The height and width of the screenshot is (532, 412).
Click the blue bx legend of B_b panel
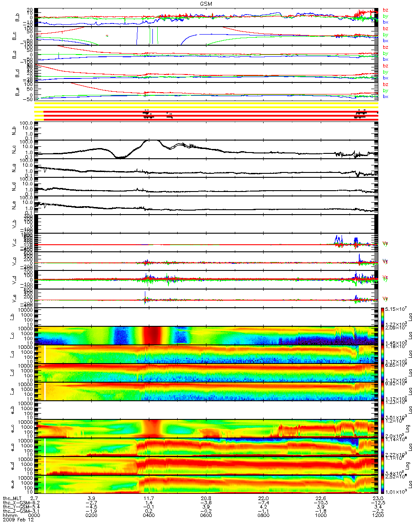pyautogui.click(x=385, y=22)
